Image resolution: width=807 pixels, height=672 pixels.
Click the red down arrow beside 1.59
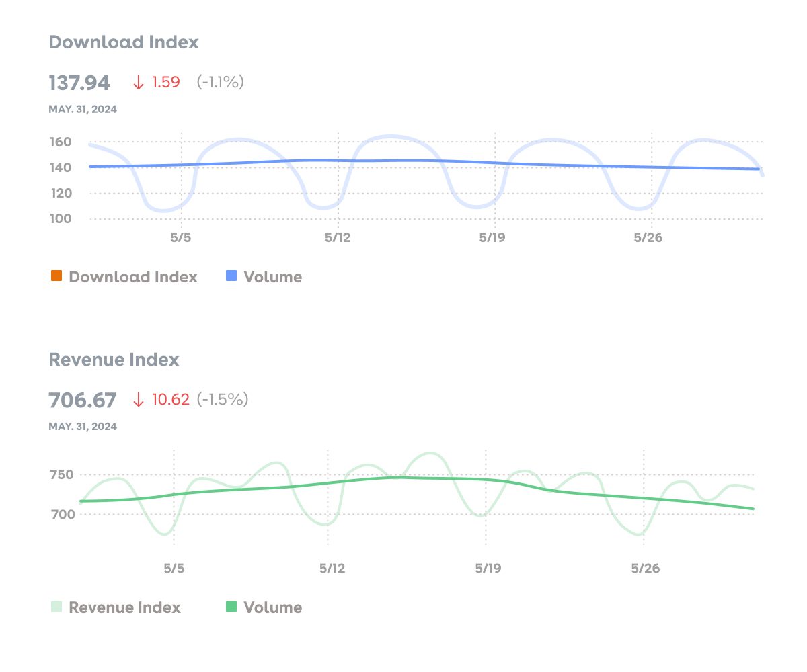[139, 82]
